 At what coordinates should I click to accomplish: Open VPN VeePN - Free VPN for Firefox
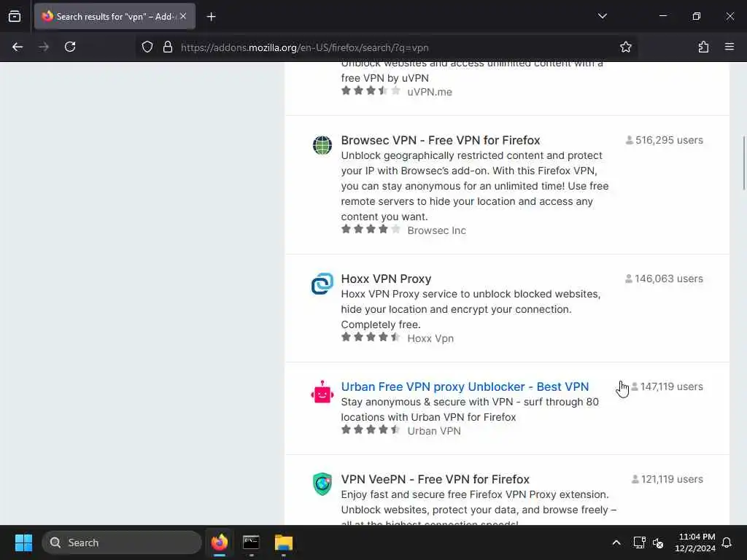435,479
